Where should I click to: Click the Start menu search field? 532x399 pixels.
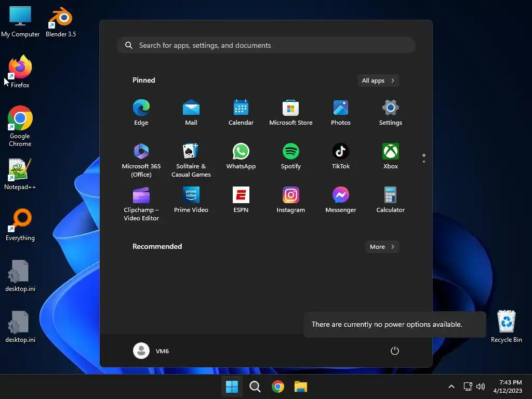pos(266,45)
